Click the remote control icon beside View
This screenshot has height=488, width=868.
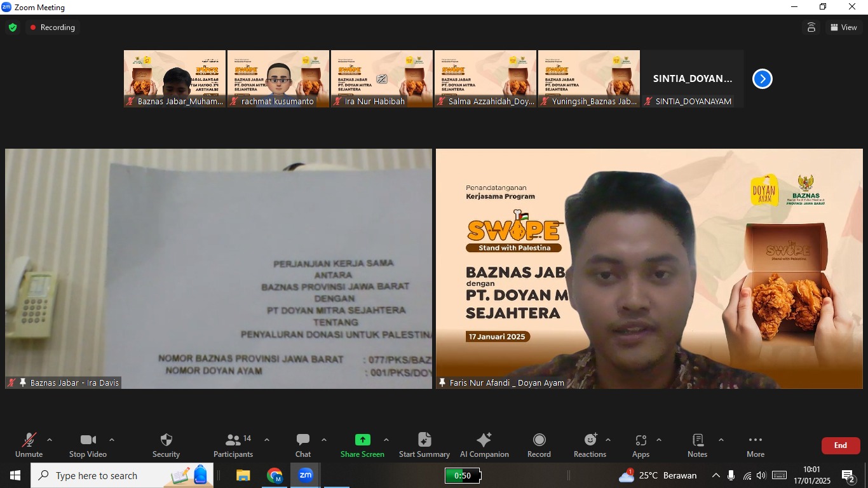tap(811, 27)
